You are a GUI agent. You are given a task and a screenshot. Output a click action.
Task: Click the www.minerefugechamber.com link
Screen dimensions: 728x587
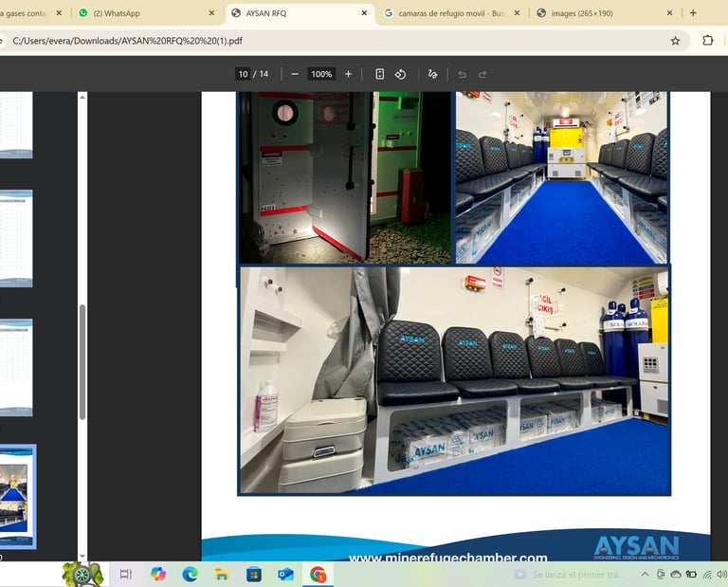tap(448, 558)
